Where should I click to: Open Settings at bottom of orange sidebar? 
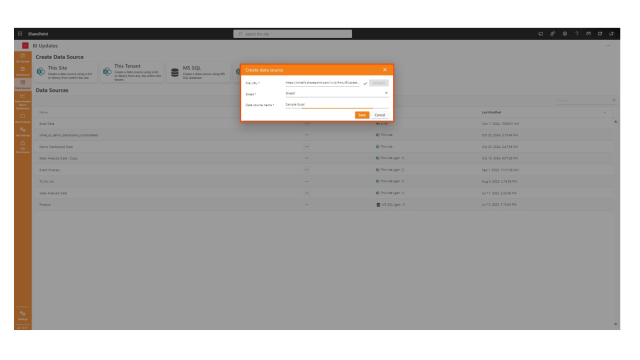23,316
